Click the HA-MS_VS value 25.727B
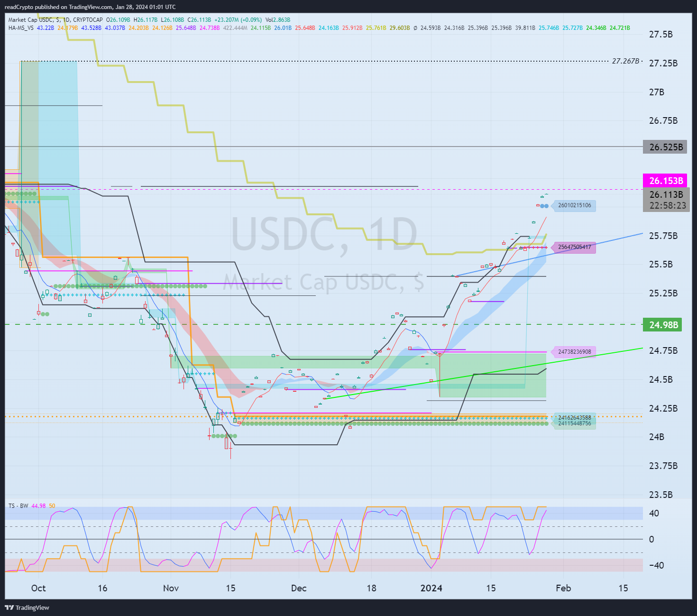This screenshot has width=697, height=616. [x=573, y=28]
